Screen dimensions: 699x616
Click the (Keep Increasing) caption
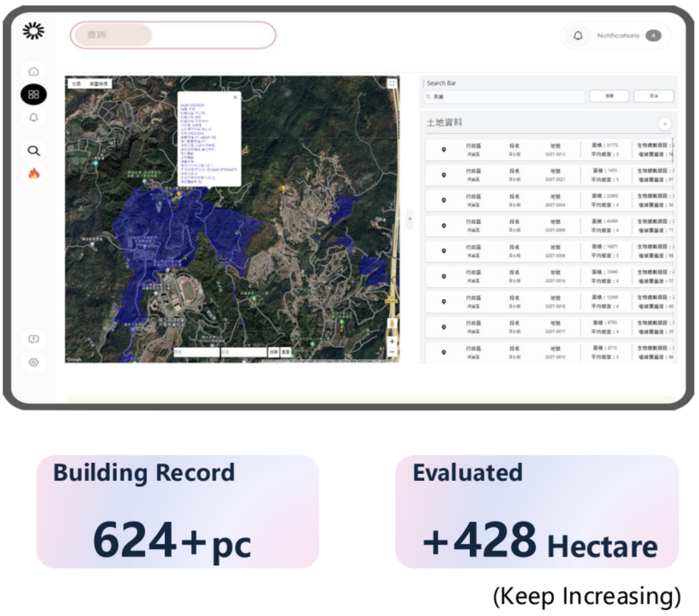[587, 596]
